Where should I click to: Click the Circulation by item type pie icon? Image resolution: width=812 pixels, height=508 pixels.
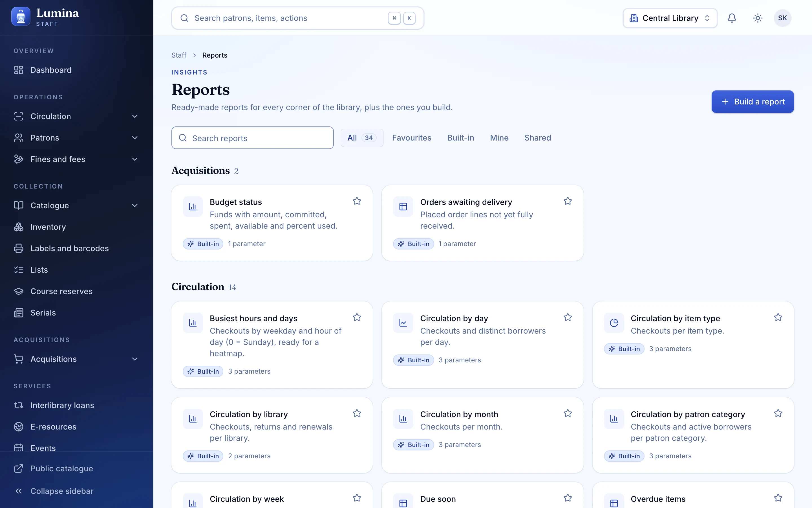[x=614, y=323]
